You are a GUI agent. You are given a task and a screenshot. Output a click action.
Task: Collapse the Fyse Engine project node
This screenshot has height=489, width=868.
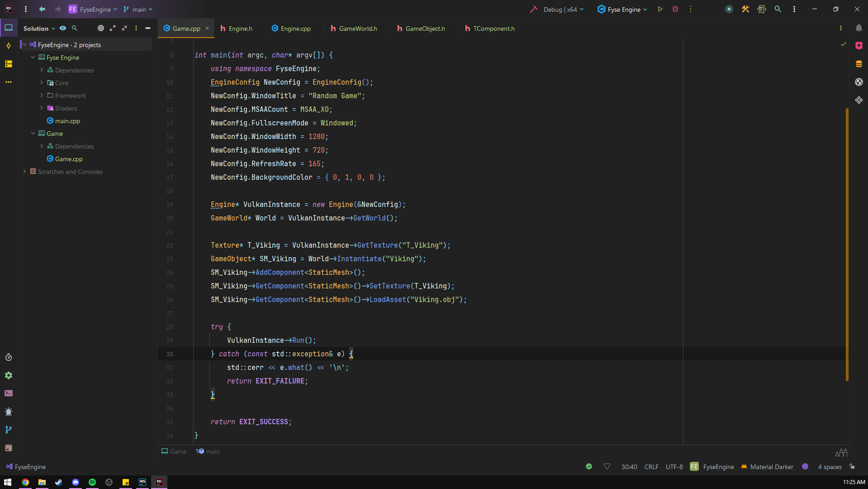[33, 58]
